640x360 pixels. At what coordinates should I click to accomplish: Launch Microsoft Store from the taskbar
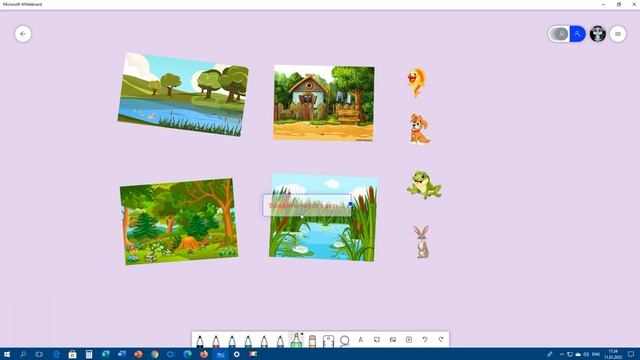point(72,354)
